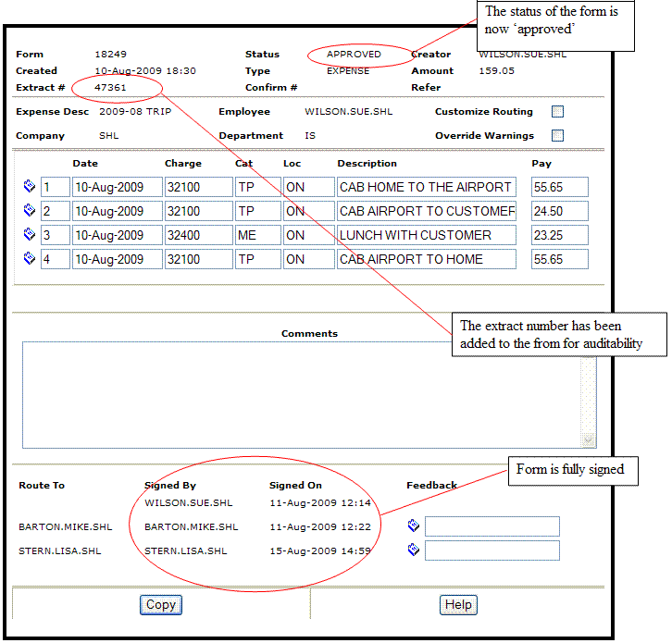
Task: Click charge field 32100 in row 1
Action: pos(199,187)
